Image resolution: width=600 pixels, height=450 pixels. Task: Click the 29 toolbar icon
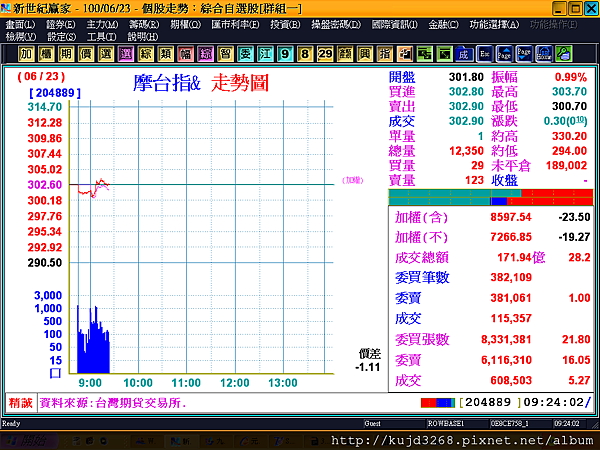[x=325, y=54]
